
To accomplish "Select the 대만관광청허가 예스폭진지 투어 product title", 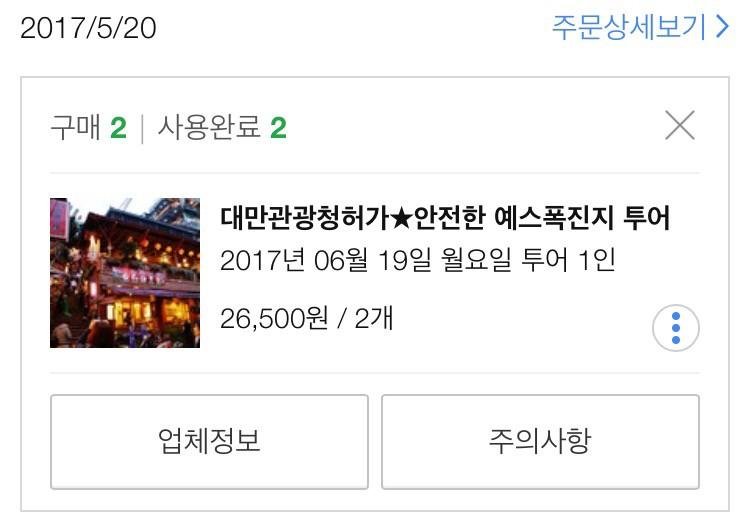I will 445,218.
